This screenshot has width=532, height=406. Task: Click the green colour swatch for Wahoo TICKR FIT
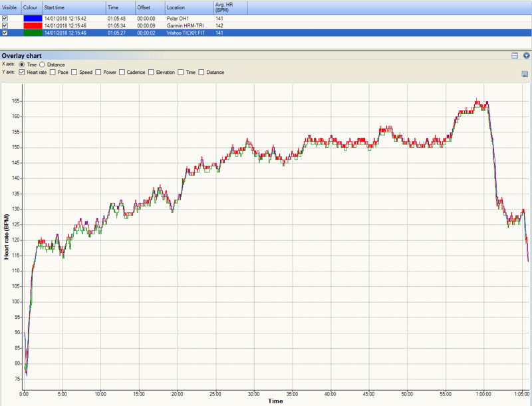(x=33, y=33)
